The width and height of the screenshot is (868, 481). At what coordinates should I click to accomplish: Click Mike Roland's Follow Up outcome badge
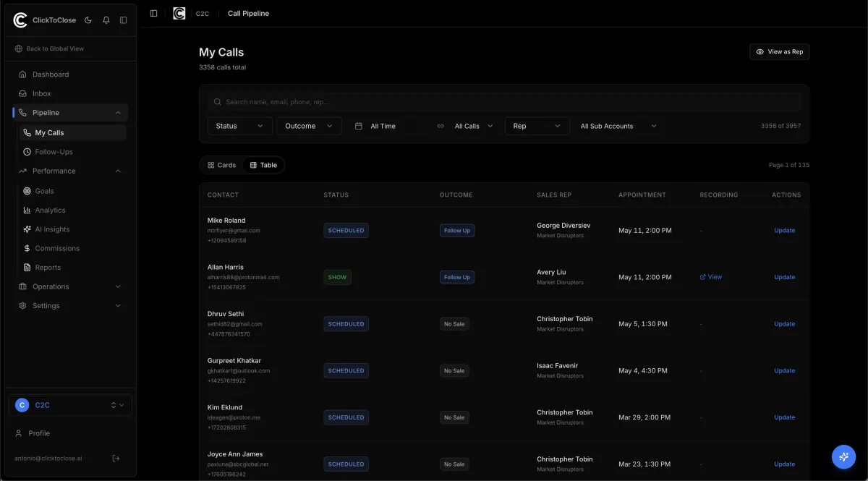click(457, 231)
